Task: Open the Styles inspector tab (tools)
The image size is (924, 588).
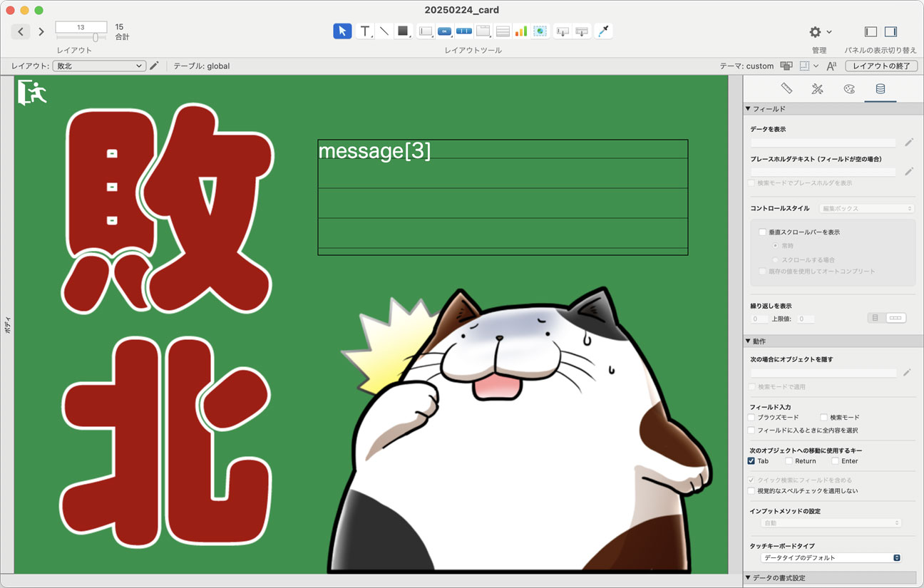Action: click(x=818, y=88)
